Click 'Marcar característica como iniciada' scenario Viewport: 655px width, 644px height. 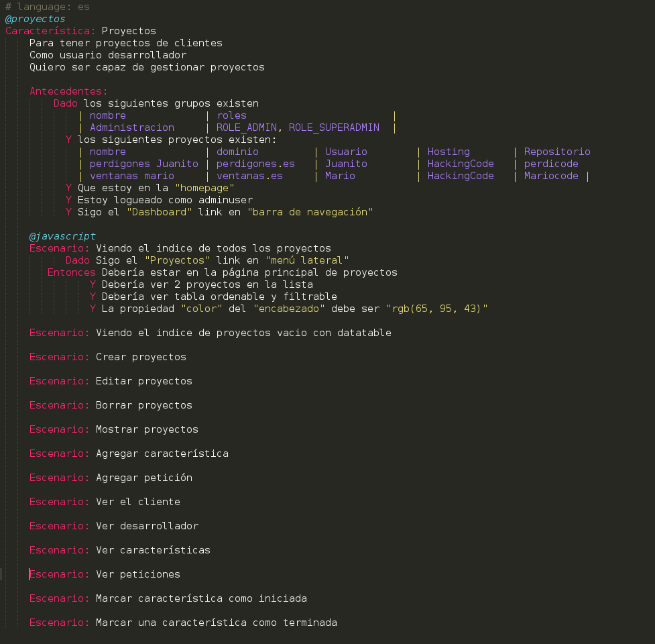pos(201,599)
